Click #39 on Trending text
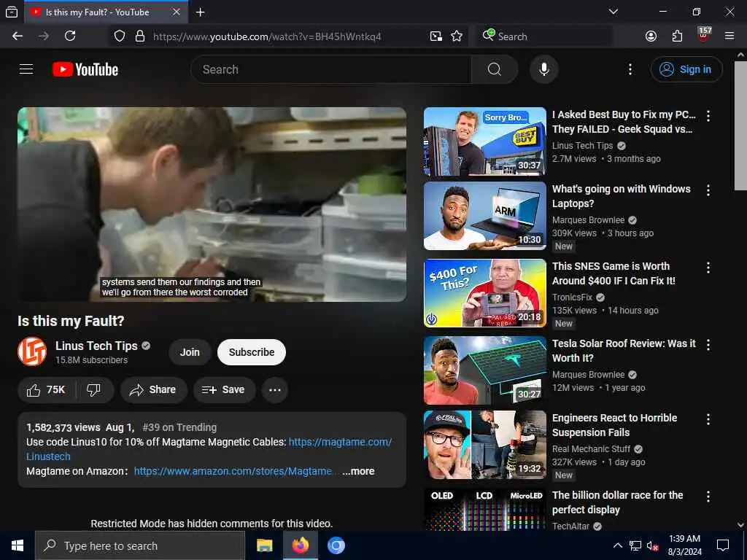Screen dimensions: 747x560 179,427
